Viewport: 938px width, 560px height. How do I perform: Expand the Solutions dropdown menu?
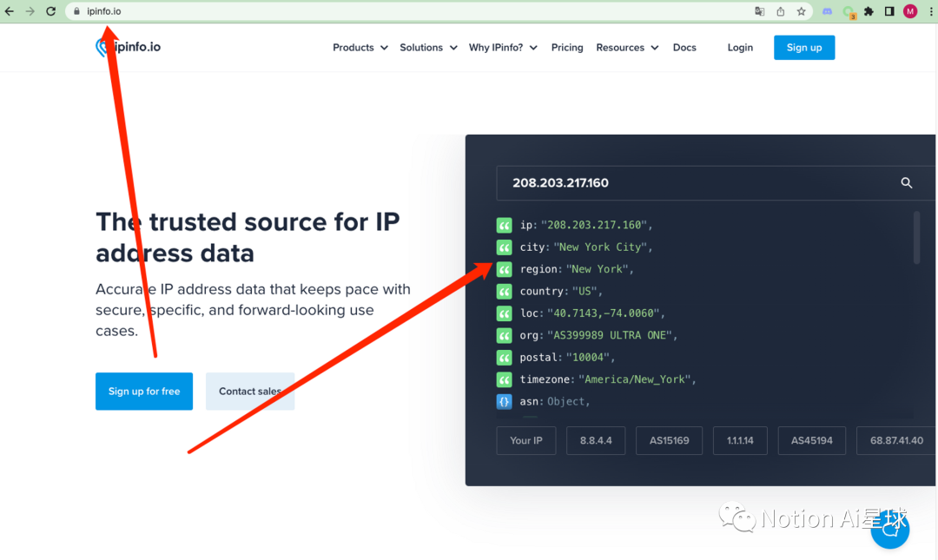[428, 48]
